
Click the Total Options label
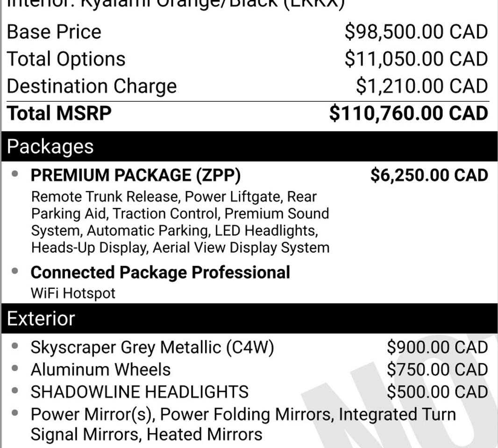(66, 59)
